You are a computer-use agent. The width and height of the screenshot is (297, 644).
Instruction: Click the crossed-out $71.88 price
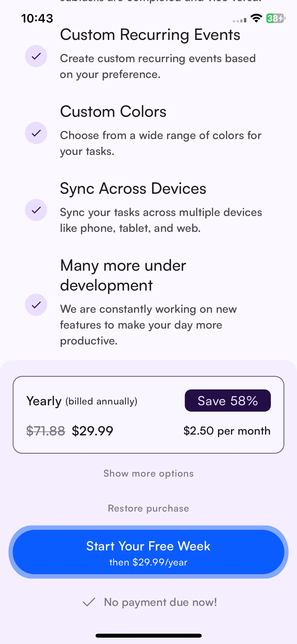(46, 431)
